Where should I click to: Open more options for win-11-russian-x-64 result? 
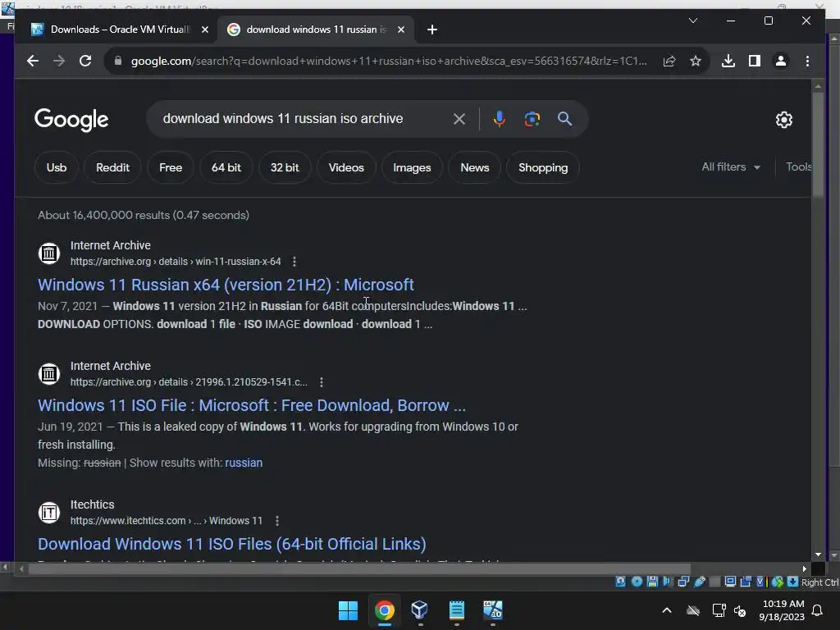(x=294, y=262)
